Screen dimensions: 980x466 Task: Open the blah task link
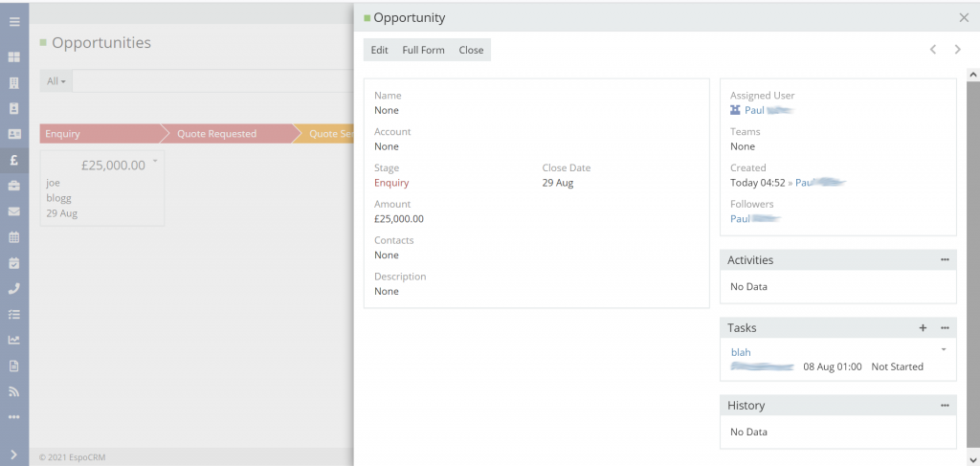(741, 352)
